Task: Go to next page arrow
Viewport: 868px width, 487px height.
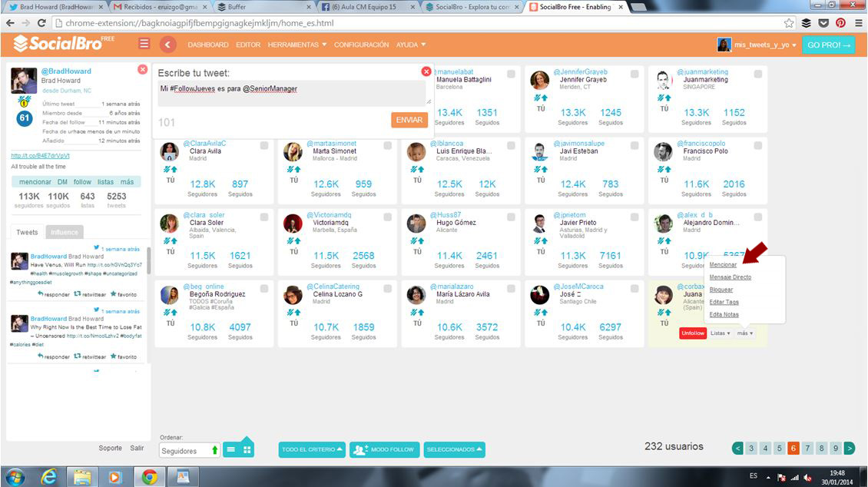Action: pyautogui.click(x=850, y=448)
